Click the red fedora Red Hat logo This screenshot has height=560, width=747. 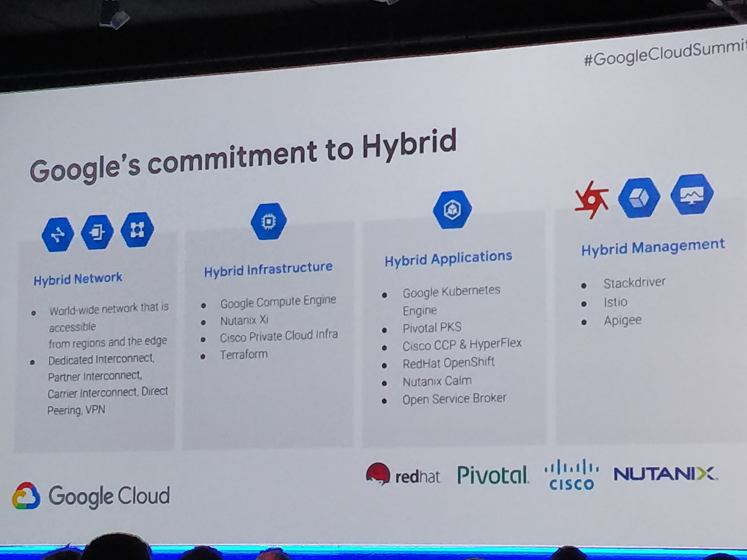point(378,473)
